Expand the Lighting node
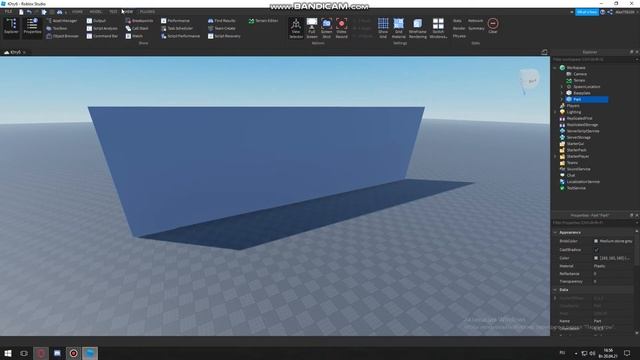Viewport: 640px width, 360px height. [555, 112]
